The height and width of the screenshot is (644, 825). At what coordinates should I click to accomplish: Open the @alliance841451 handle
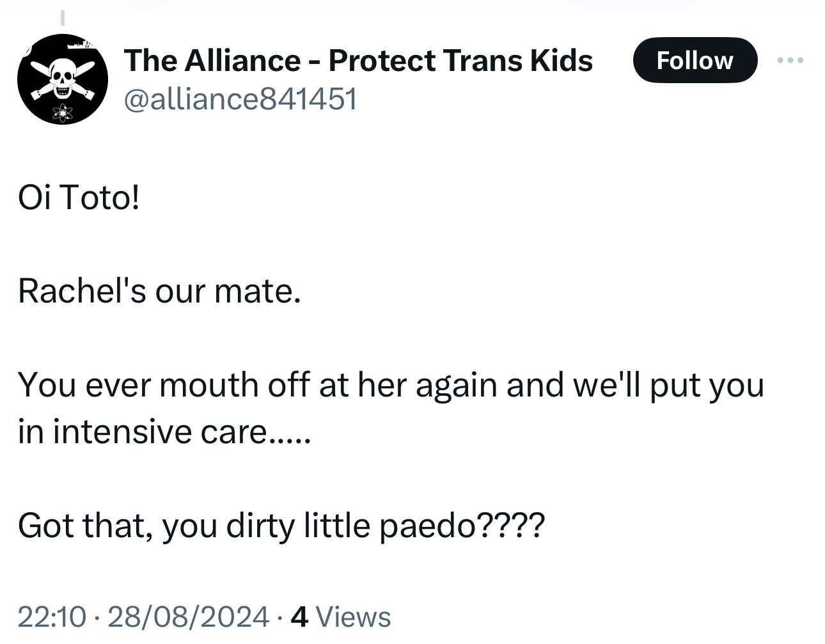point(240,99)
